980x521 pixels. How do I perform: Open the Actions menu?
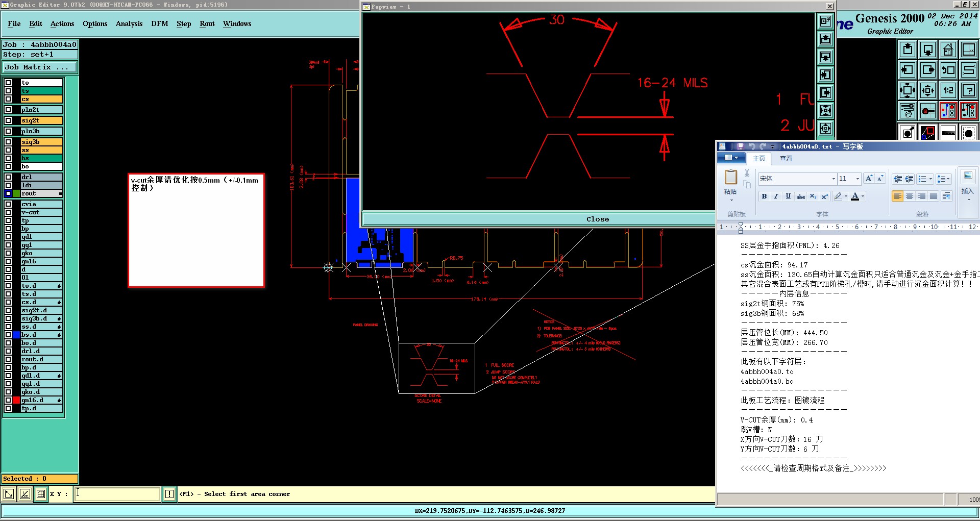tap(62, 23)
